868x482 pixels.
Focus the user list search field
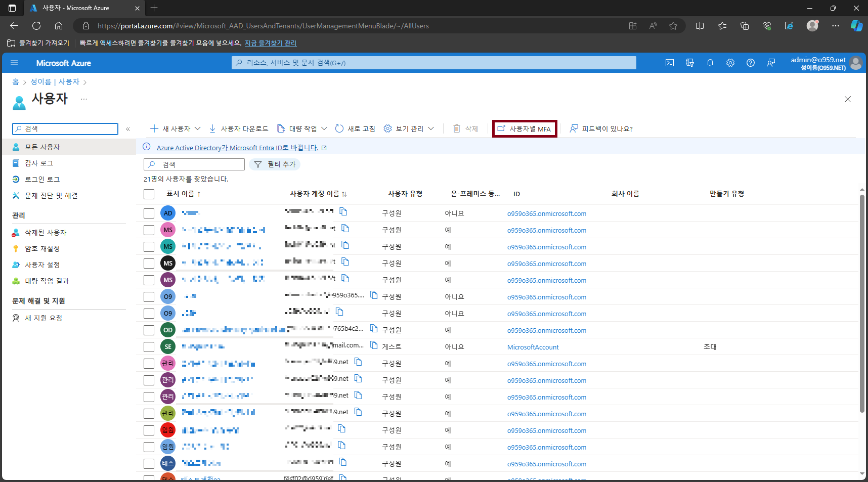194,164
